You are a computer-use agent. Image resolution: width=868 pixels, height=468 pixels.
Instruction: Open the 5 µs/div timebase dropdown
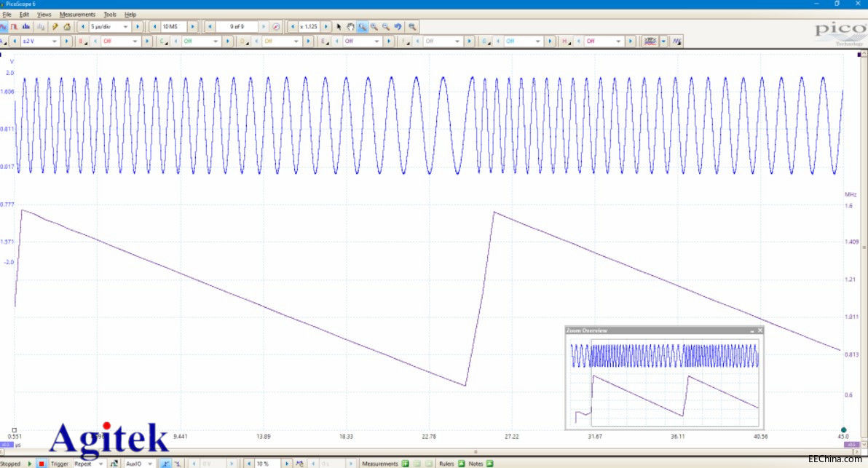(109, 26)
